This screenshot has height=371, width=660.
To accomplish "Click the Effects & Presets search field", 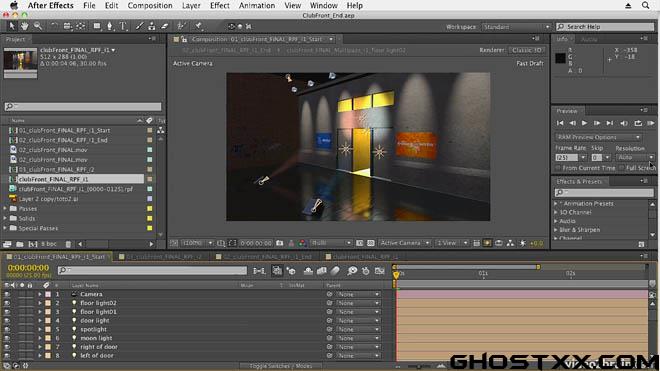I will 604,192.
